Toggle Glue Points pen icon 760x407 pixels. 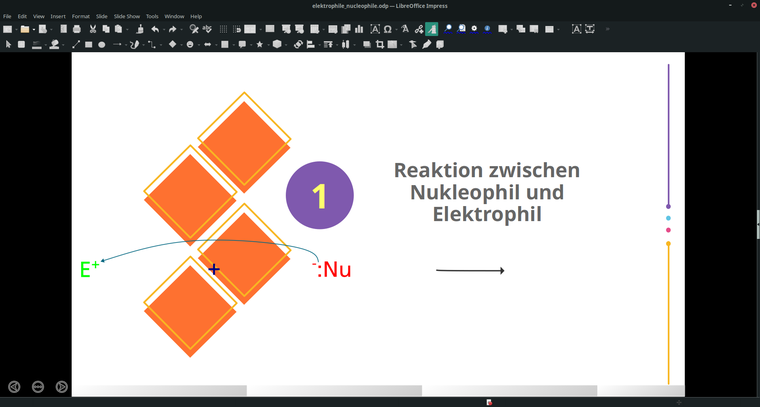point(426,45)
